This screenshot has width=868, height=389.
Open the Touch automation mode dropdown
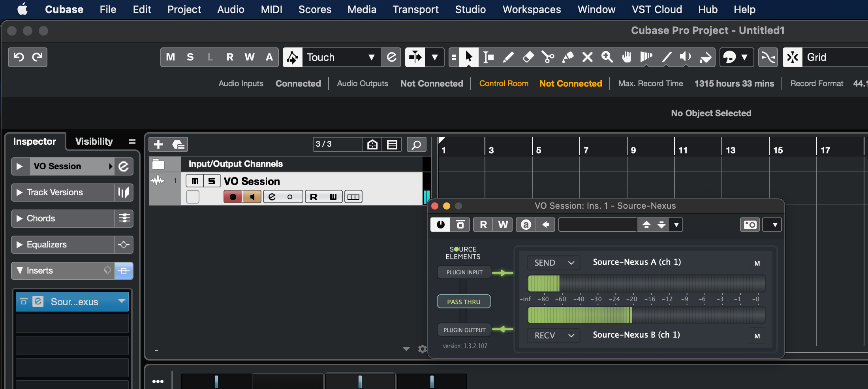coord(371,57)
